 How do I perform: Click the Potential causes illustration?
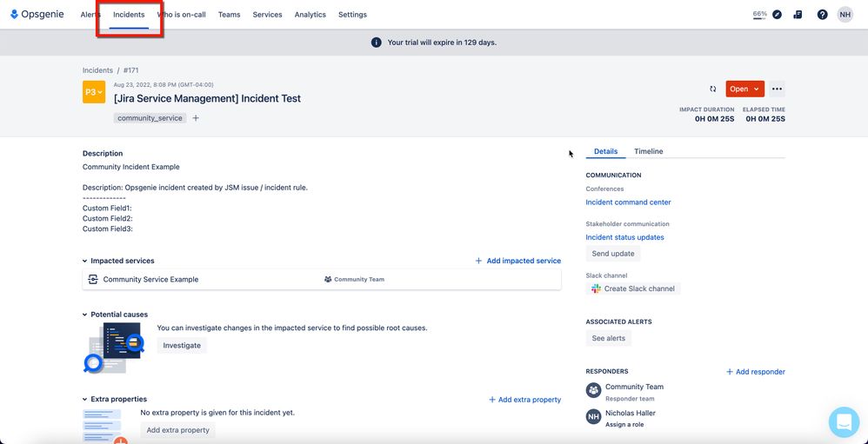click(113, 348)
